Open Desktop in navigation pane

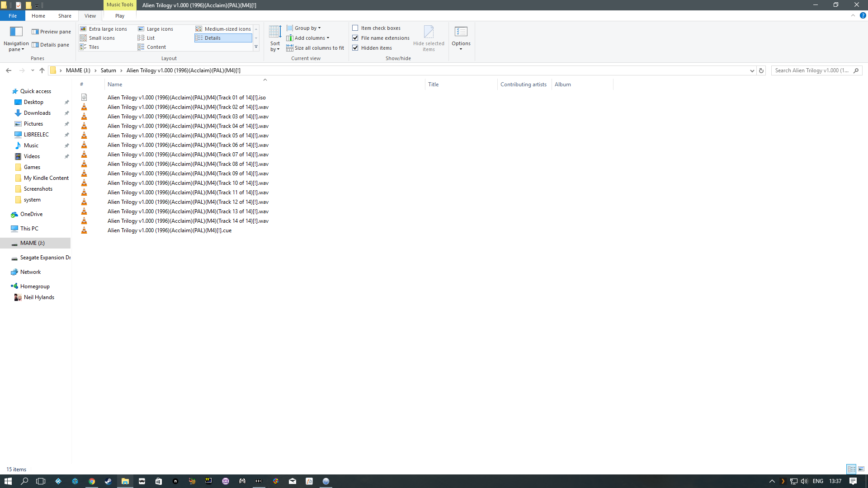(x=33, y=102)
